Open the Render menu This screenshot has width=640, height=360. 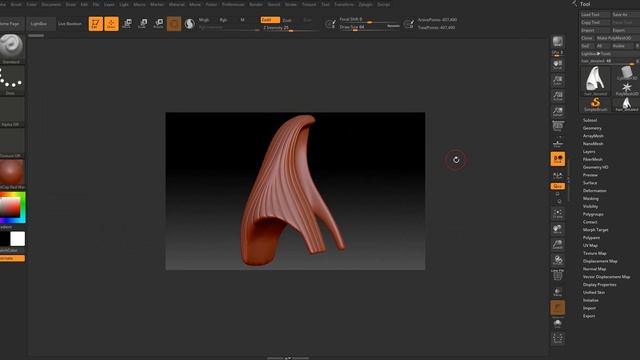pos(256,4)
